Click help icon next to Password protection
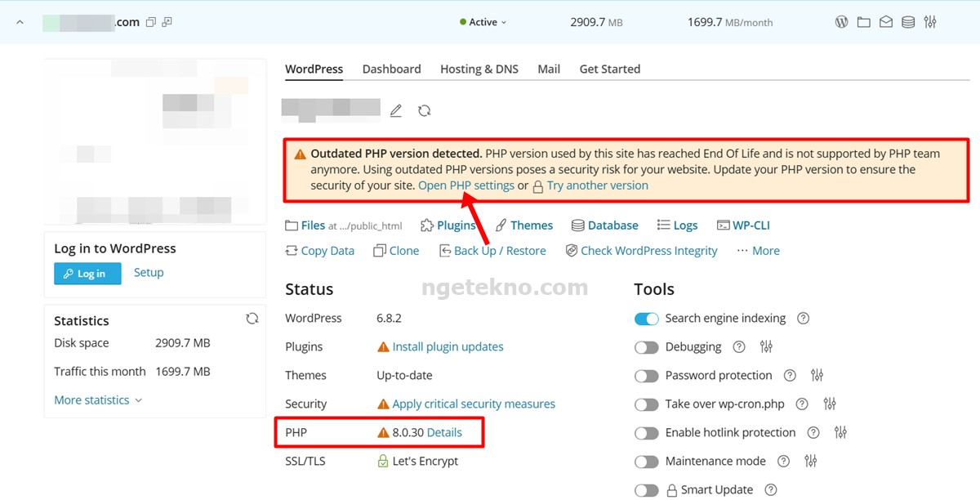 (790, 376)
